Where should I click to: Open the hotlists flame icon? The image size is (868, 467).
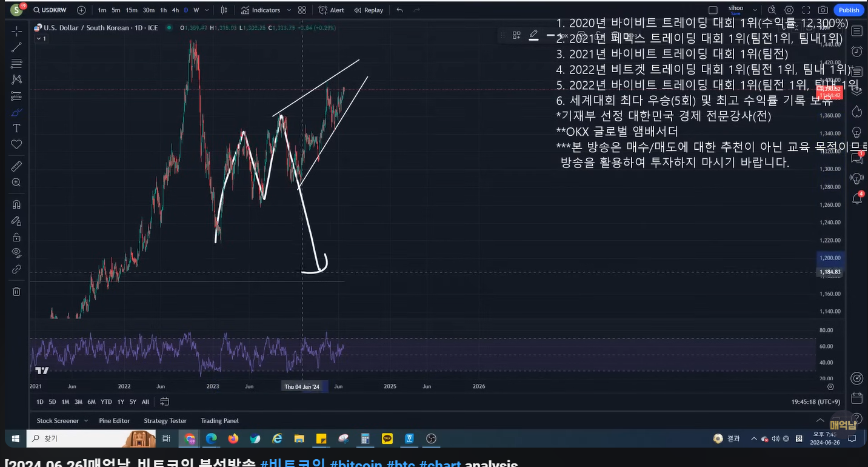coord(857,112)
